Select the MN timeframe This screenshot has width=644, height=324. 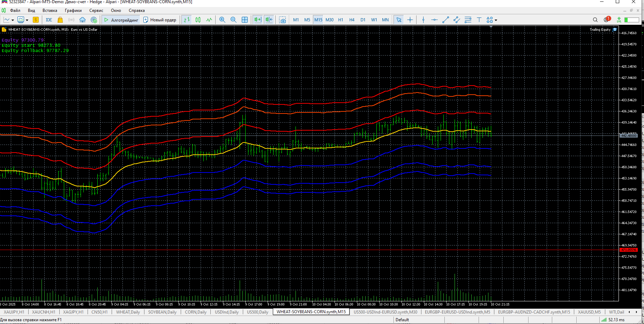tap(385, 20)
